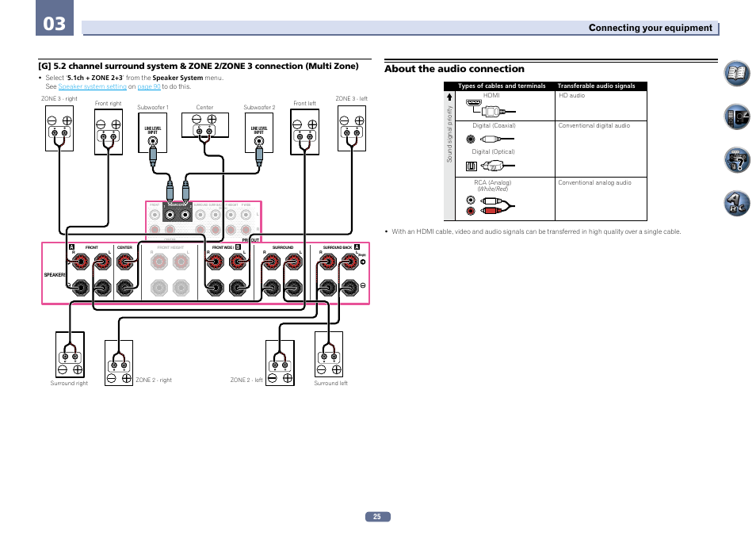Click the chapter number 03 box
The width and height of the screenshot is (756, 535).
[x=55, y=18]
